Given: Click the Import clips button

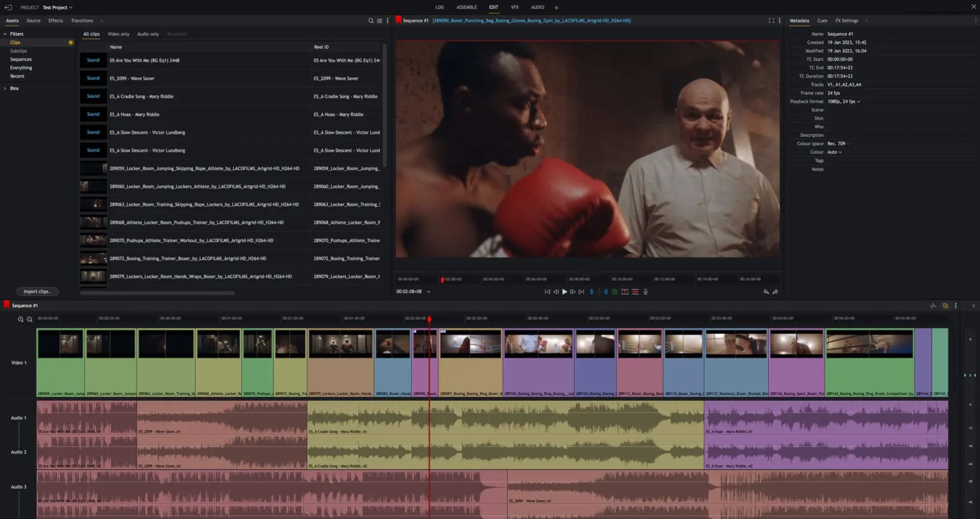Looking at the screenshot, I should (x=37, y=292).
